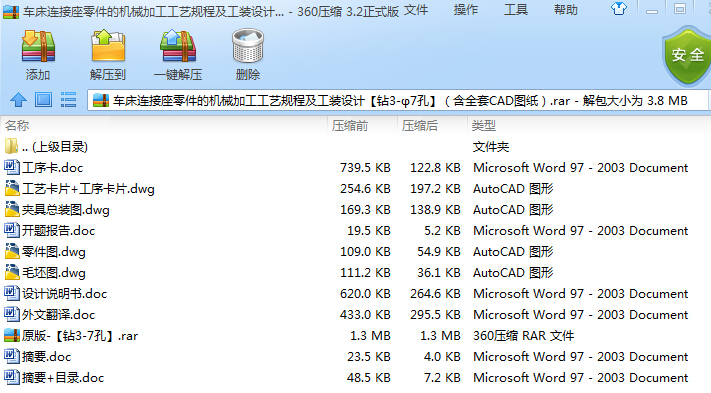The width and height of the screenshot is (711, 393).
Task: Click the 264.6 KB compressed size cell
Action: click(x=435, y=294)
